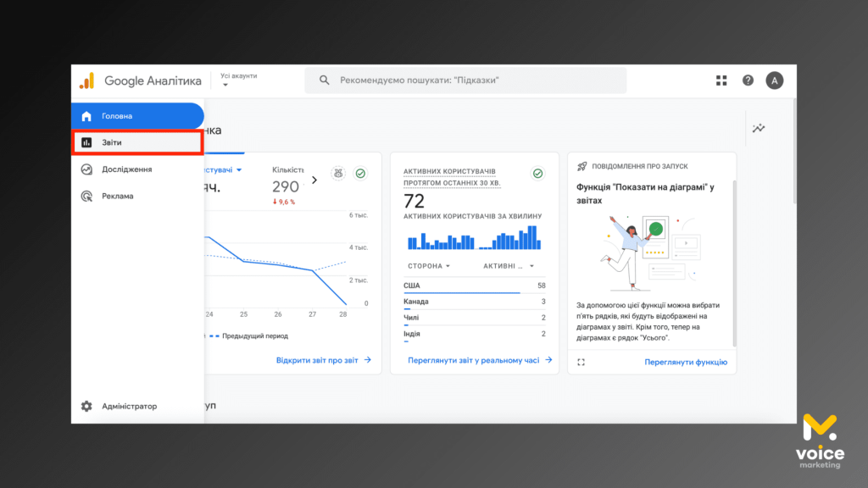
Task: Open the Google apps grid
Action: 721,80
